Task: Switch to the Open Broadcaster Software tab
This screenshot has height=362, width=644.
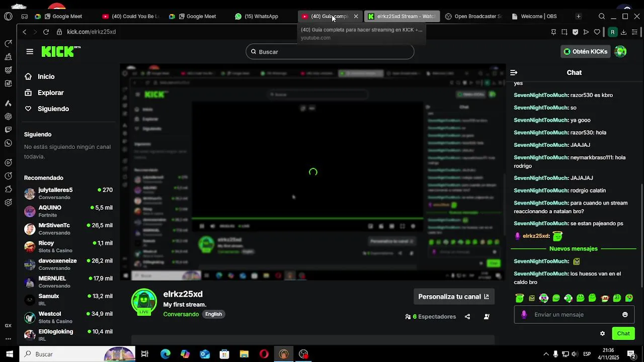Action: [473, 16]
